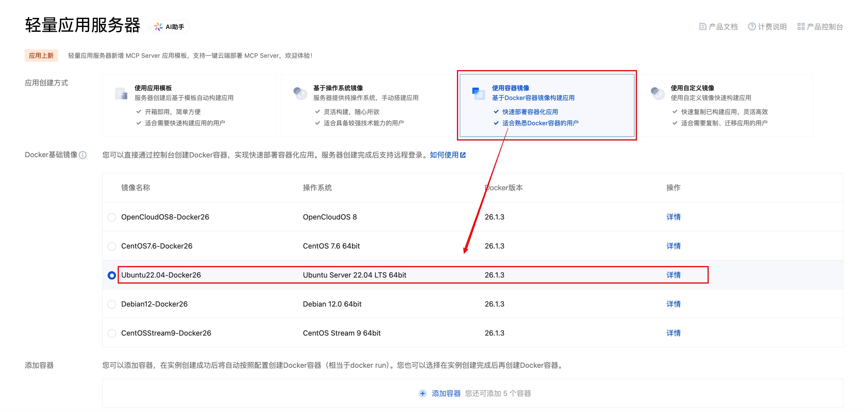Open 产品控制台 link

point(820,27)
